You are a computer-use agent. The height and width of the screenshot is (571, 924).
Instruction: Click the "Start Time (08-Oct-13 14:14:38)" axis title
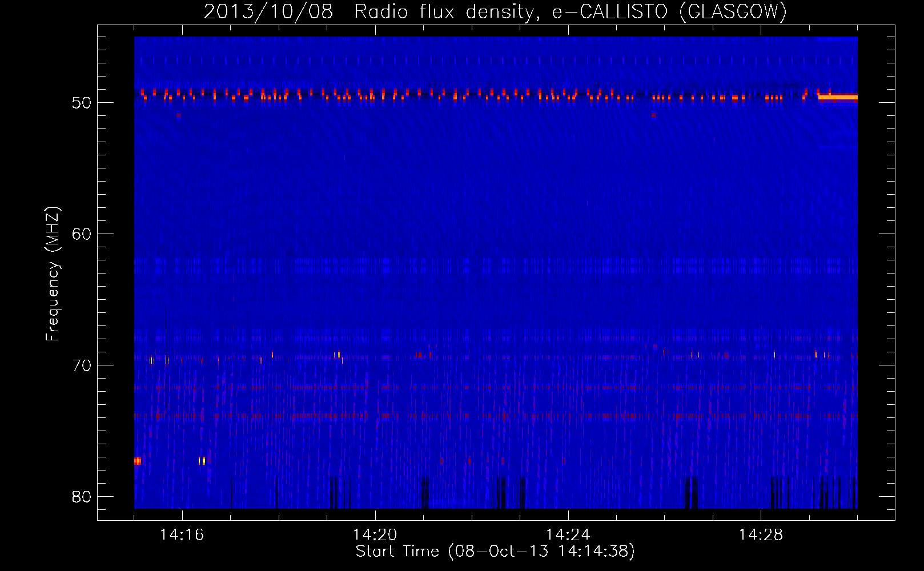click(495, 552)
